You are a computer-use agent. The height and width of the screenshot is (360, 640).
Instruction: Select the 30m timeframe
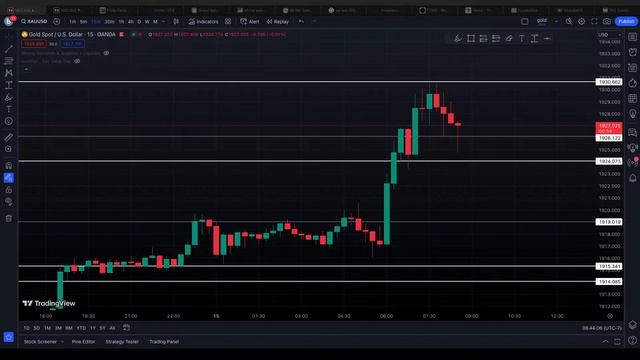(x=109, y=22)
